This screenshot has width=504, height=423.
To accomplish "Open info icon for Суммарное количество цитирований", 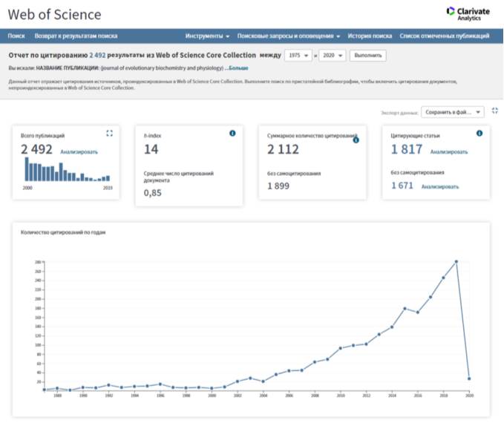I will point(356,140).
